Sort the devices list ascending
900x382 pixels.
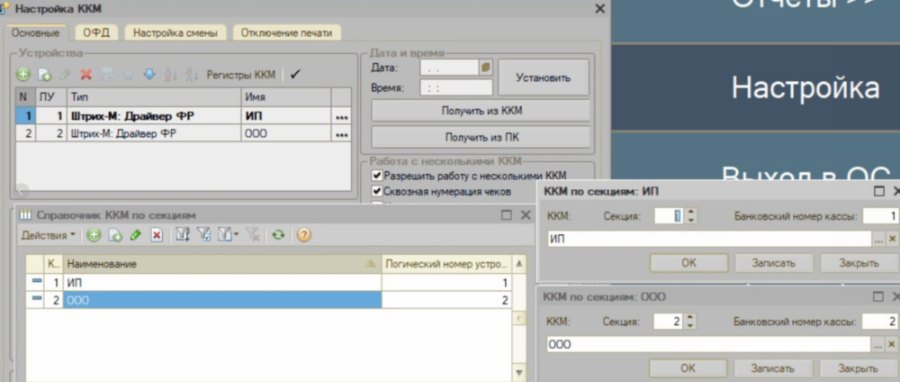pos(170,75)
